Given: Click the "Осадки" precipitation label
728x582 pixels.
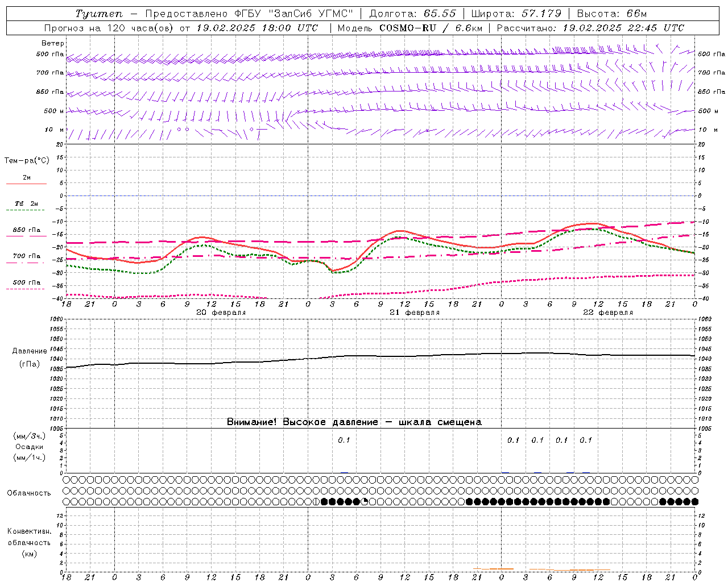Looking at the screenshot, I should (x=30, y=447).
